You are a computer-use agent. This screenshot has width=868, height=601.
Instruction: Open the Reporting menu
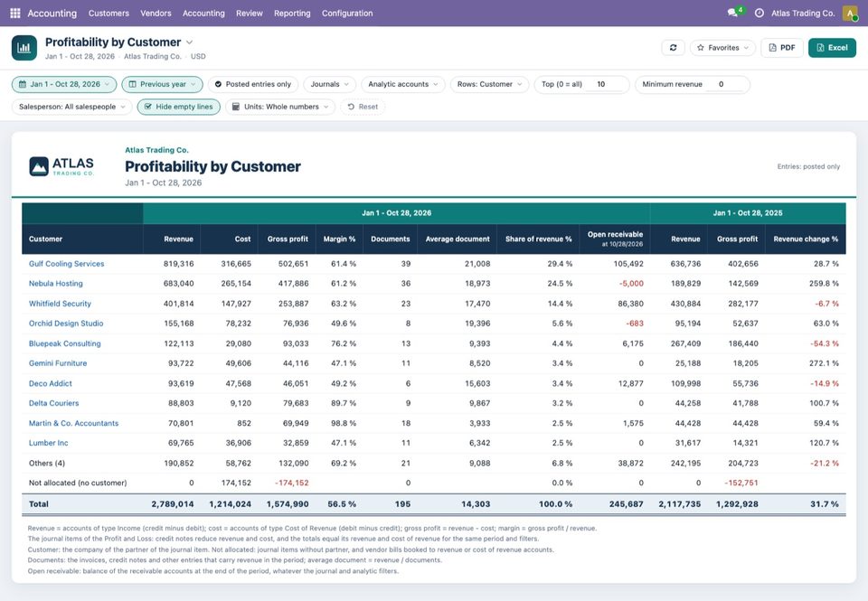point(292,14)
